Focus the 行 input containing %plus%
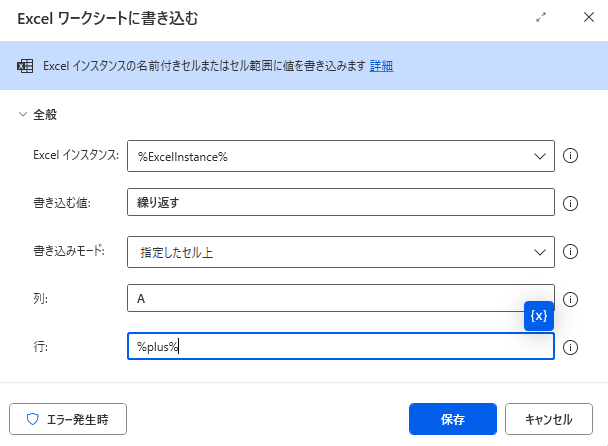This screenshot has width=608, height=446. click(x=341, y=346)
